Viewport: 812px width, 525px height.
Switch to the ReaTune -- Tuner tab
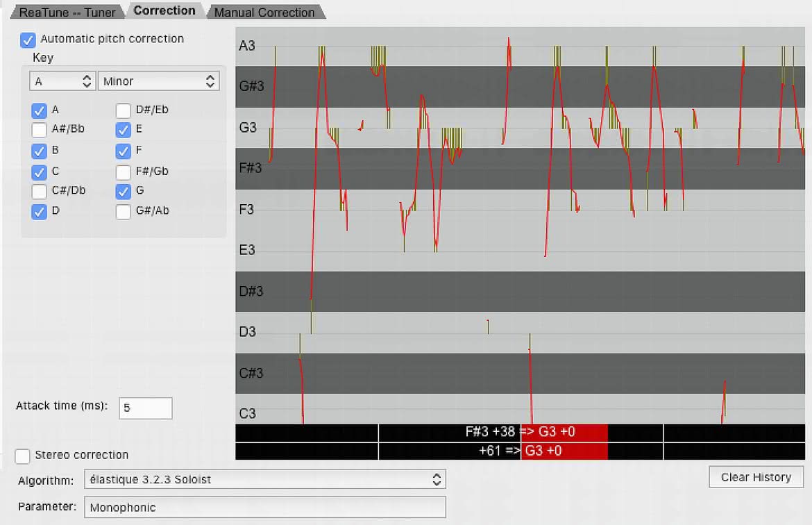67,12
